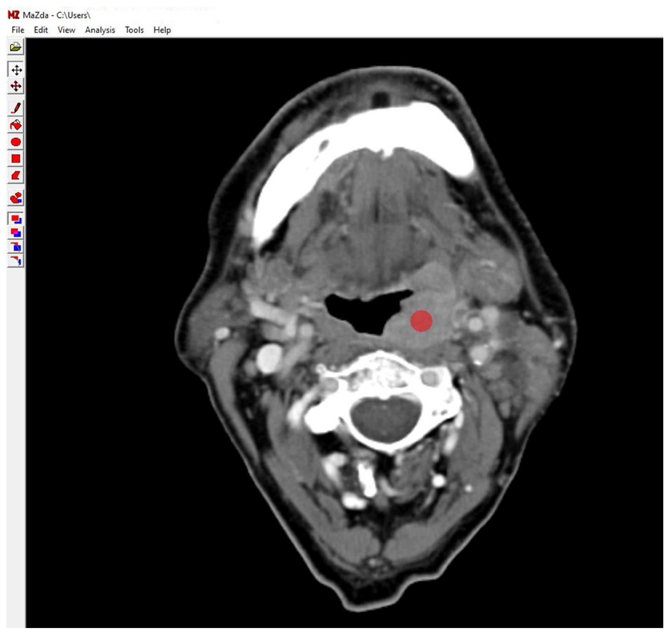The width and height of the screenshot is (672, 637).
Task: Click the red blobs with blue square icon
Action: (16, 198)
